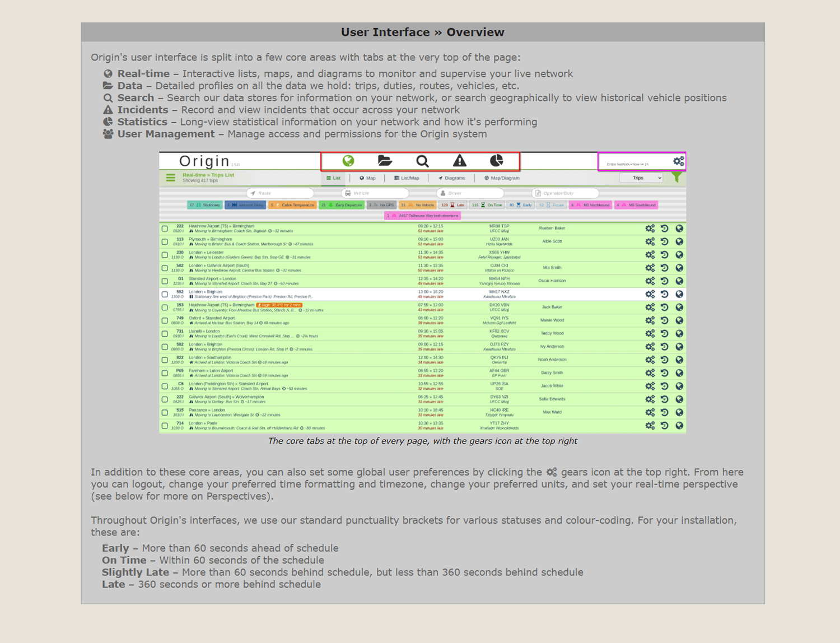
Task: Click the No Vehicle filter chip
Action: coord(418,205)
